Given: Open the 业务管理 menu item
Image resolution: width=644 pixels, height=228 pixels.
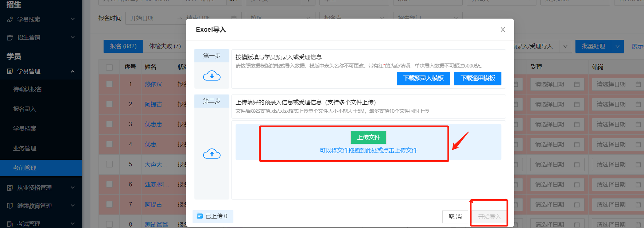Looking at the screenshot, I should coord(24,148).
